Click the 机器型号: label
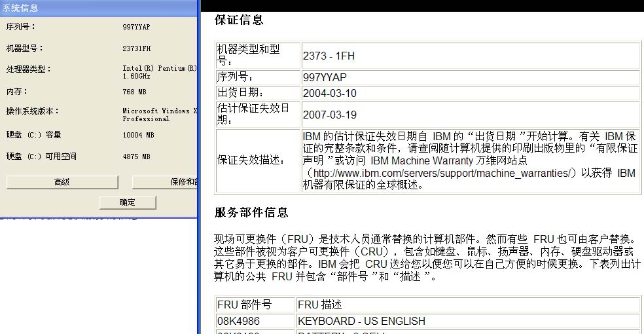Screen dimensions: 644x334 (x=25, y=48)
